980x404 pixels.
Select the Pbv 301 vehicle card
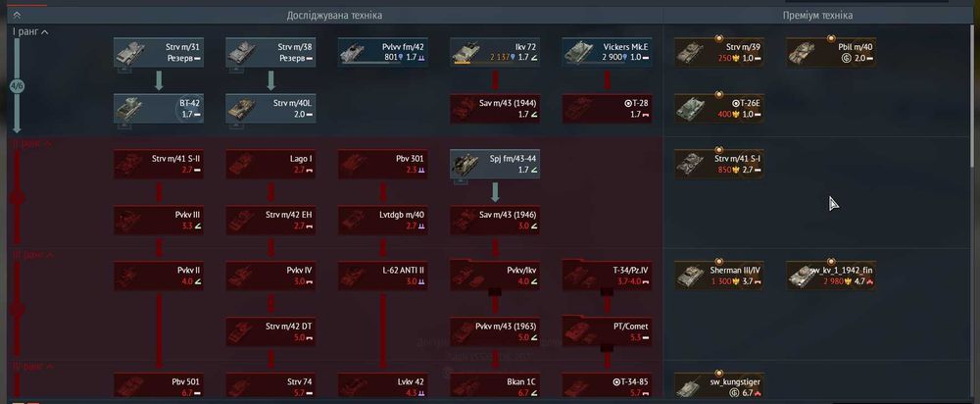(x=382, y=164)
